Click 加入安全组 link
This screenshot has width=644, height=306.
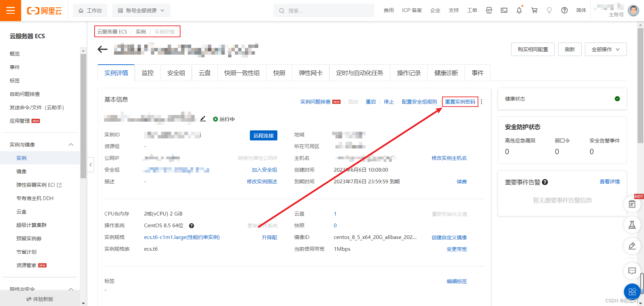click(265, 170)
